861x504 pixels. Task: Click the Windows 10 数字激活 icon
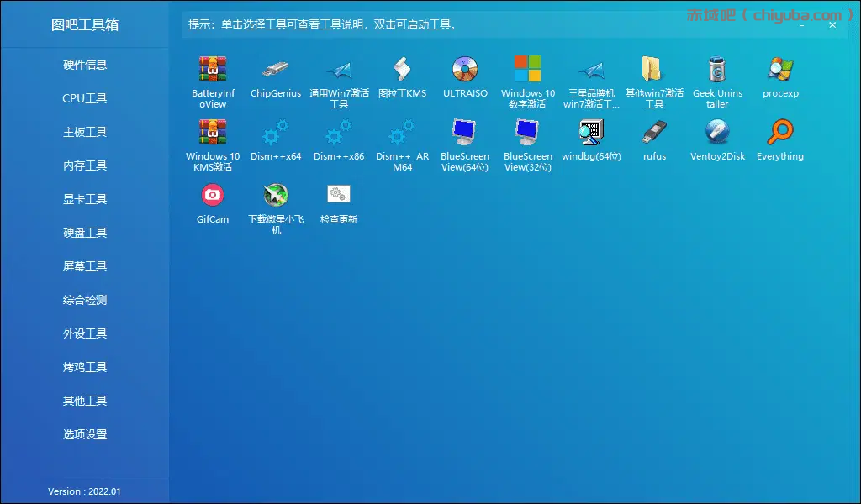point(528,70)
